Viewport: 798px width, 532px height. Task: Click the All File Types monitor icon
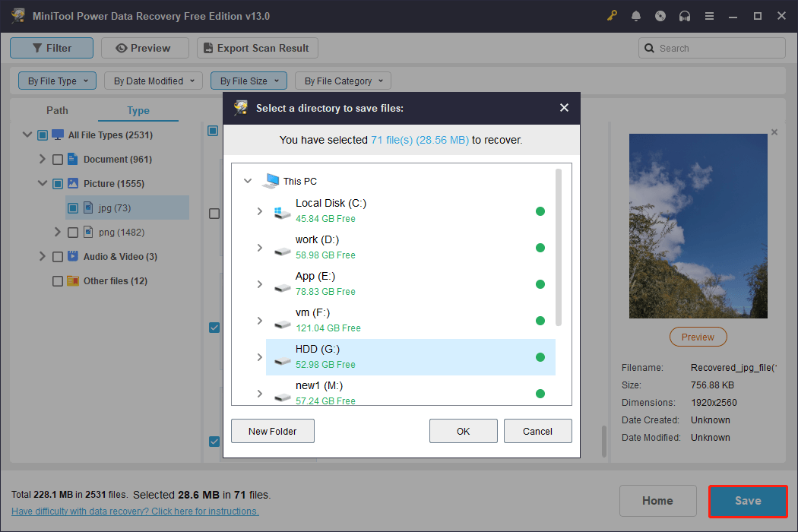point(58,135)
